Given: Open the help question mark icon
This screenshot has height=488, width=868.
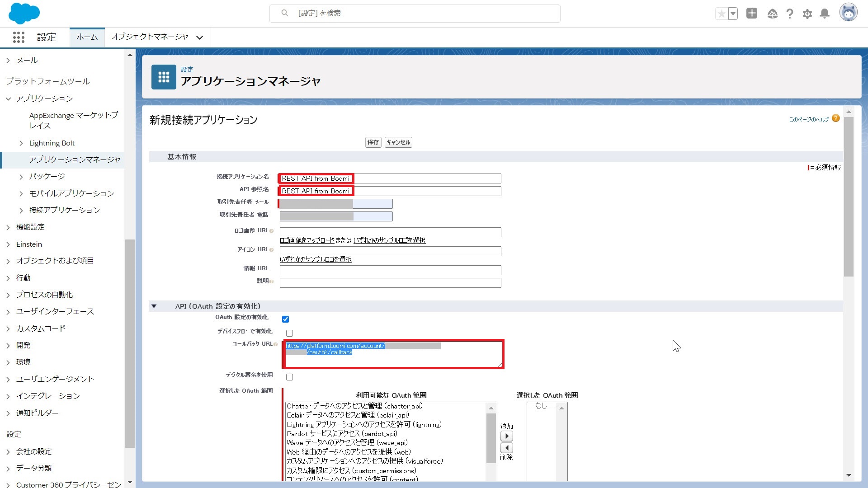Looking at the screenshot, I should point(790,14).
